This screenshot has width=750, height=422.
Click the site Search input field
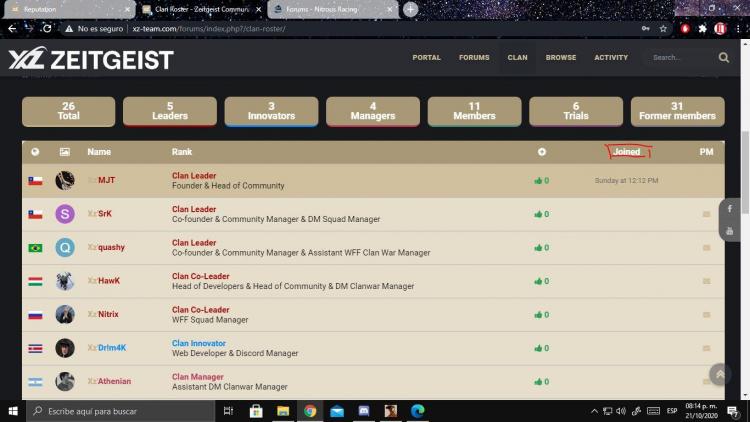click(x=680, y=58)
